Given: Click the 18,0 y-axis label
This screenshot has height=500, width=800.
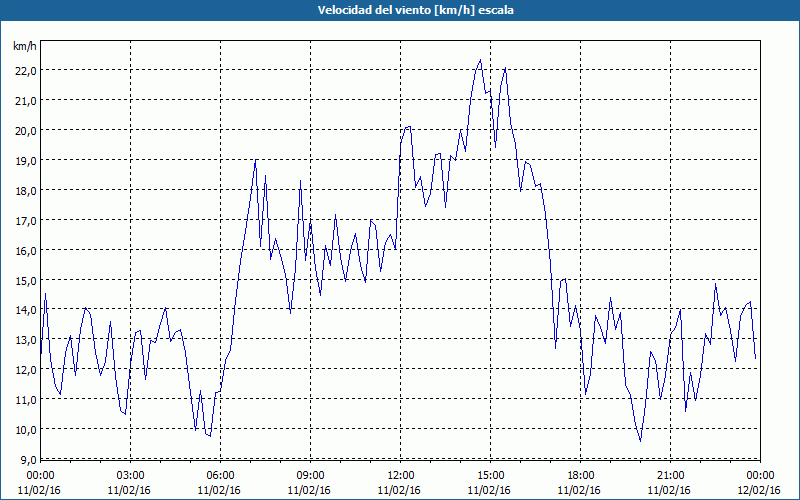Looking at the screenshot, I should (x=26, y=191).
